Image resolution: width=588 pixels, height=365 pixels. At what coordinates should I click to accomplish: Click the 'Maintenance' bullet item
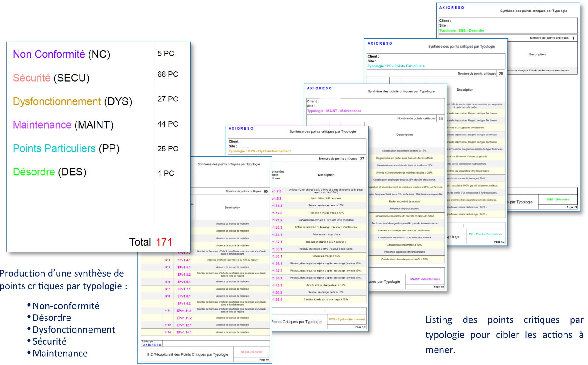(x=60, y=353)
